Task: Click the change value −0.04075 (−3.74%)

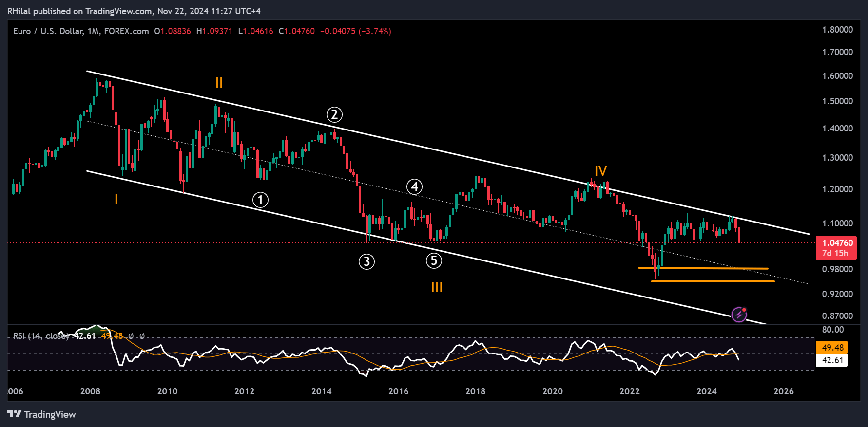Action: click(x=355, y=31)
